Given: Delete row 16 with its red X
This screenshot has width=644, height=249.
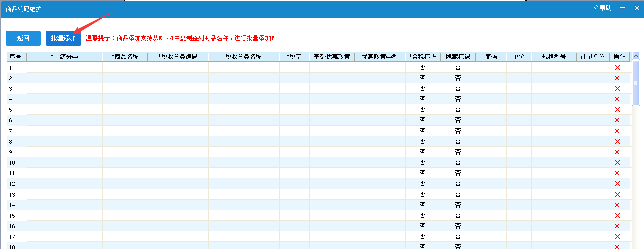Looking at the screenshot, I should (x=617, y=226).
